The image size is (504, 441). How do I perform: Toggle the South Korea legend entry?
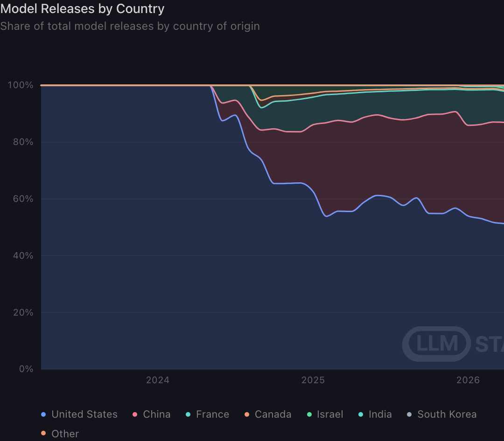pyautogui.click(x=441, y=414)
